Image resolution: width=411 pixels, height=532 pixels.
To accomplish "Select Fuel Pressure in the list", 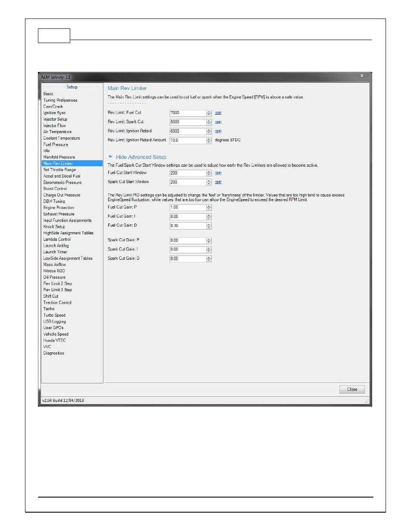I will [56, 145].
